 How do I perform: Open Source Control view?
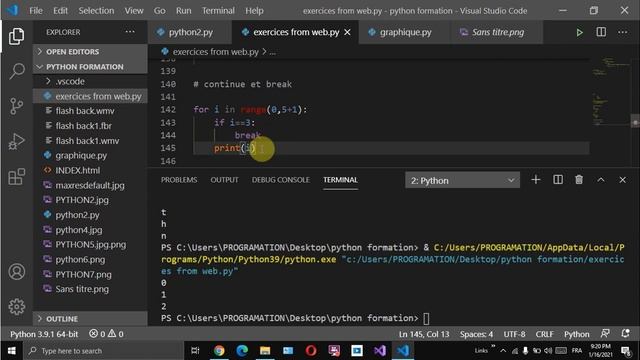16,106
